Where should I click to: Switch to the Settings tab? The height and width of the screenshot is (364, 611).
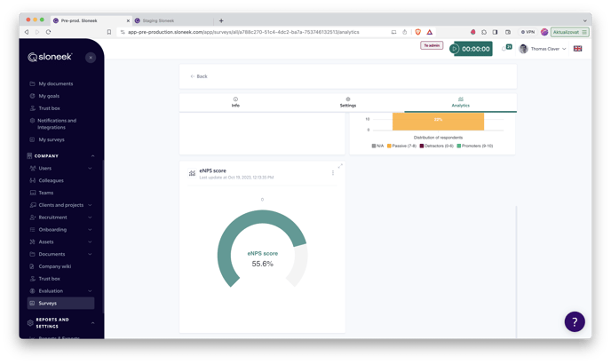(x=348, y=102)
